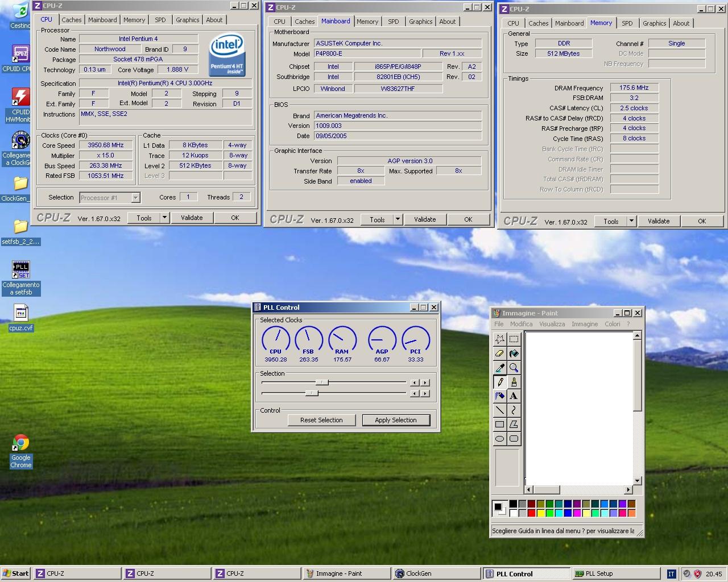Switch to PLL Setup from the taskbar

615,573
